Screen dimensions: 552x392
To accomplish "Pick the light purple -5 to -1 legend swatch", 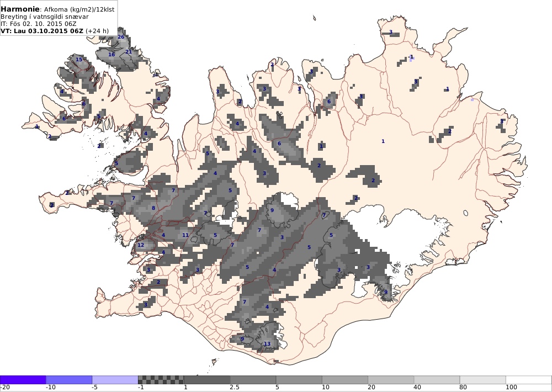I will point(115,380).
